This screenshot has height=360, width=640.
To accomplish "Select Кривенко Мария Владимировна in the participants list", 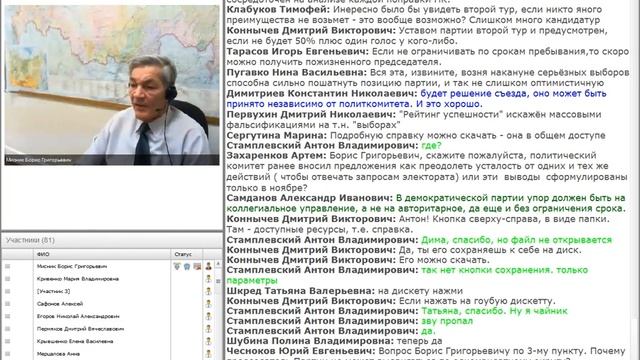I will pyautogui.click(x=78, y=279).
